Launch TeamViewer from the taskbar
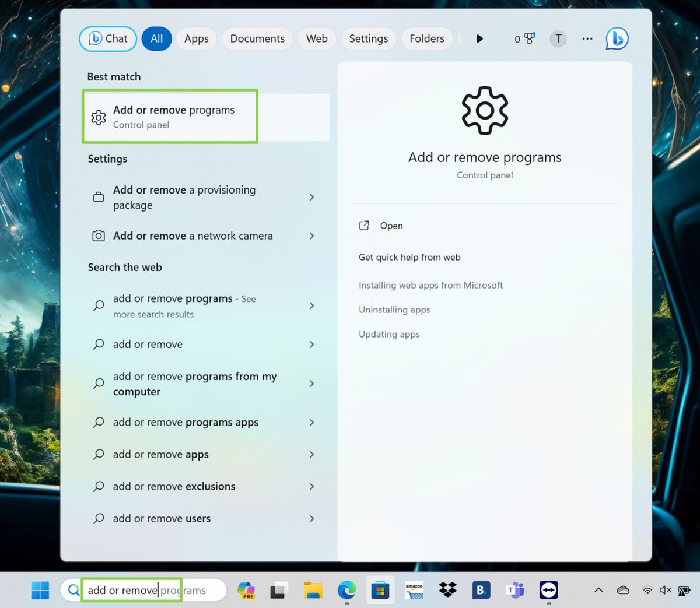Screen dimensions: 700x608 548,590
